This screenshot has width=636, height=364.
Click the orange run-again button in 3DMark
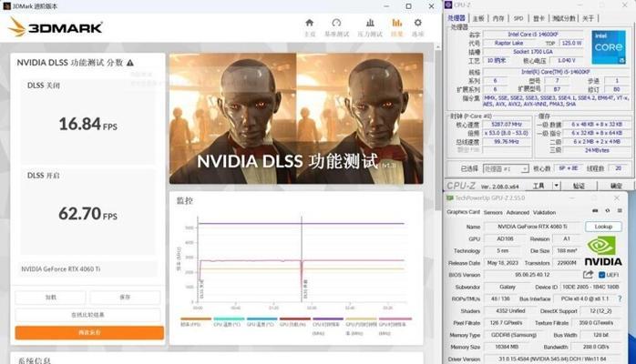click(89, 332)
